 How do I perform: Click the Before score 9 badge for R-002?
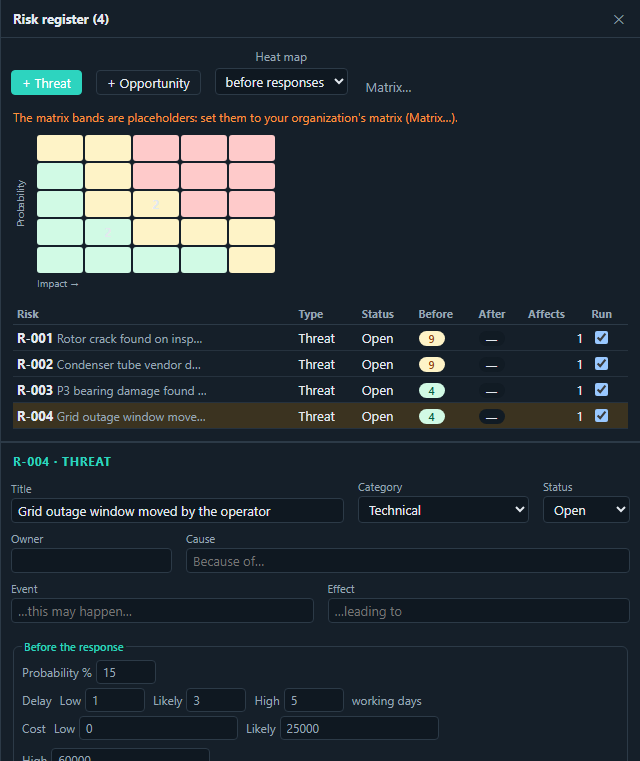431,364
